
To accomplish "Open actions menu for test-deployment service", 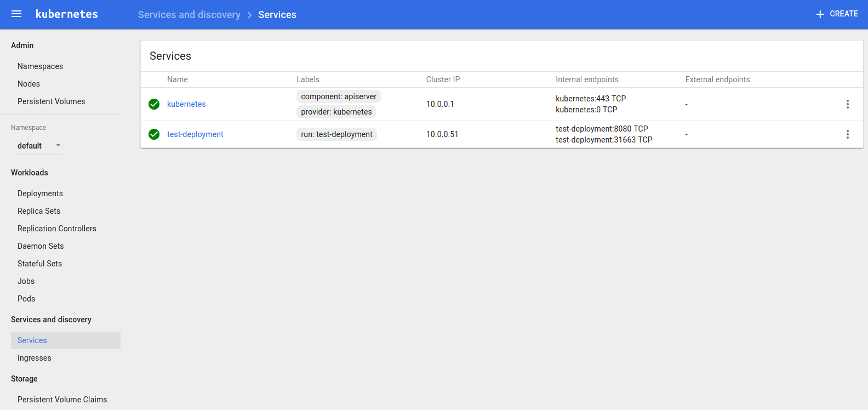I will pos(847,134).
